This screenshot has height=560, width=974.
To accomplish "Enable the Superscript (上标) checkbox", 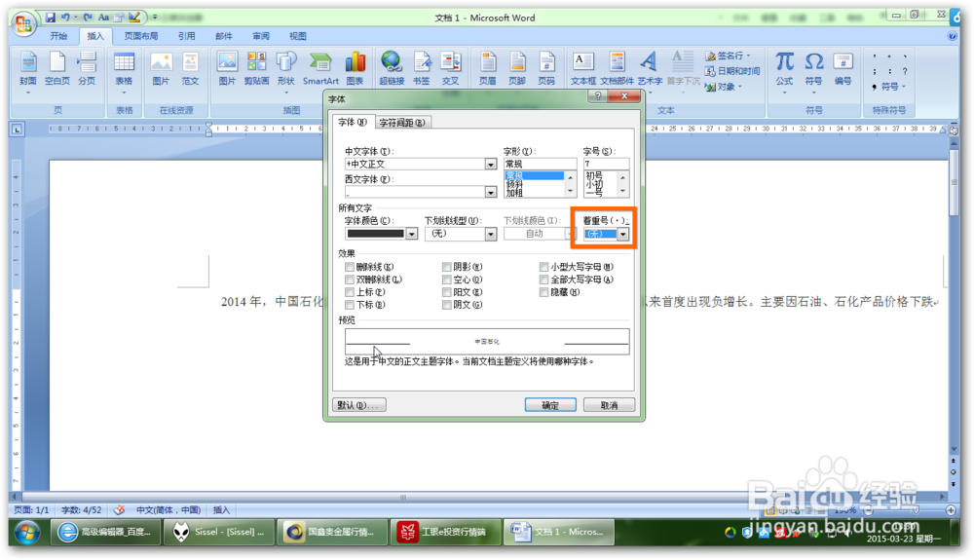I will tap(349, 292).
